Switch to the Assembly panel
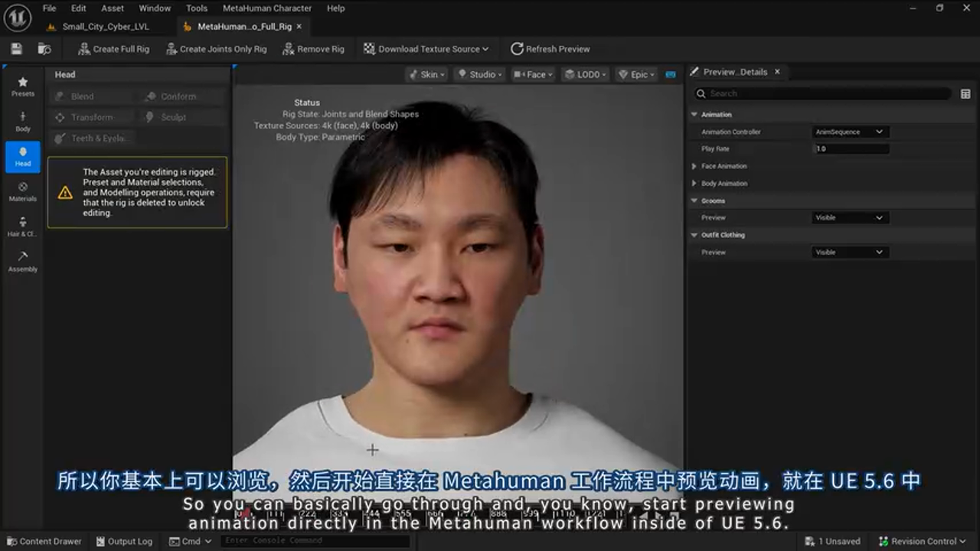This screenshot has width=980, height=551. pyautogui.click(x=22, y=263)
